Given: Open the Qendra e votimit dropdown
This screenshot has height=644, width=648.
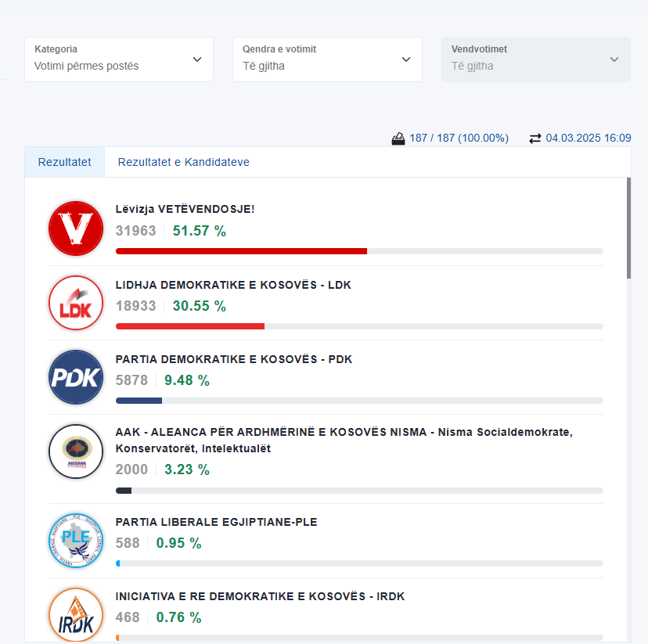Looking at the screenshot, I should (x=327, y=59).
